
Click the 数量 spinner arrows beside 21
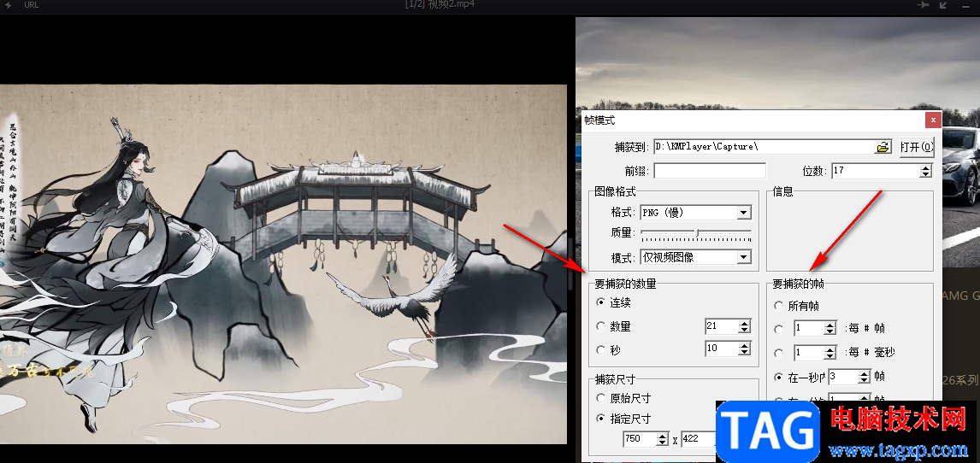[744, 326]
